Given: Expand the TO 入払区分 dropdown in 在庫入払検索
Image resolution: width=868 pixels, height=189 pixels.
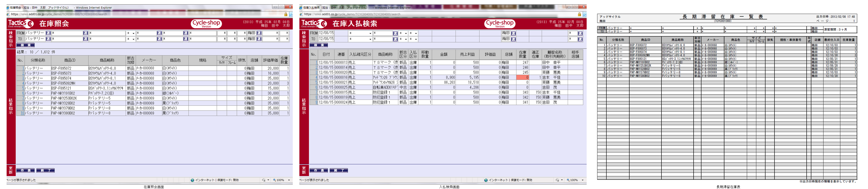Looking at the screenshot, I should tap(416, 39).
